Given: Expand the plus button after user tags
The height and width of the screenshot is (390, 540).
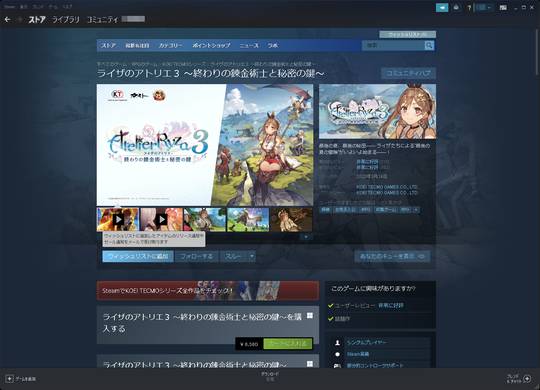Looking at the screenshot, I should click(416, 209).
